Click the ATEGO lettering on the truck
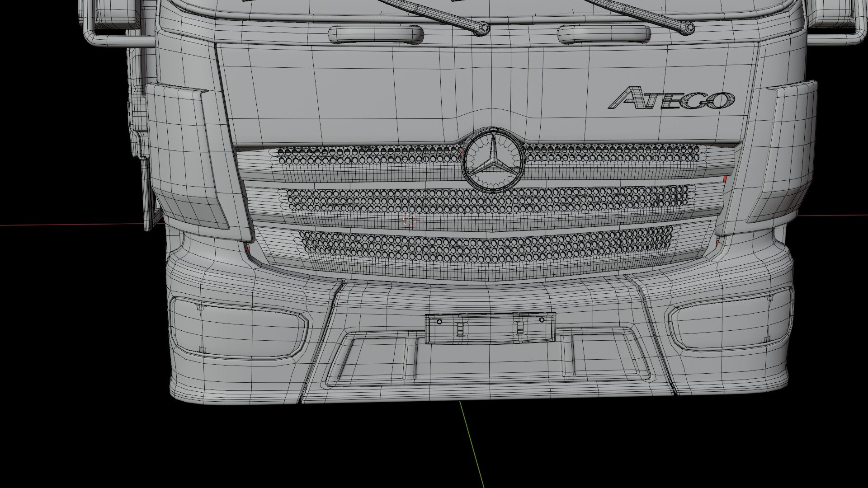 pyautogui.click(x=673, y=99)
